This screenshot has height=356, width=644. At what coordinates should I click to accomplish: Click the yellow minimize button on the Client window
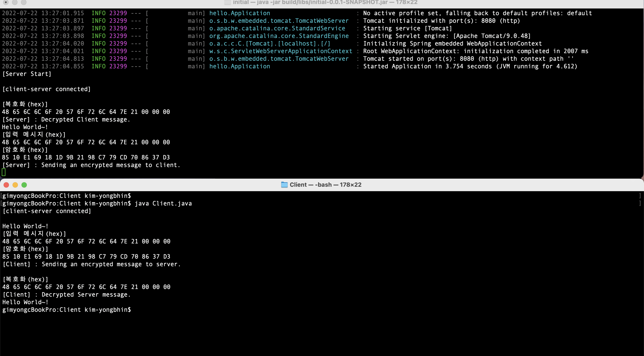(15, 185)
